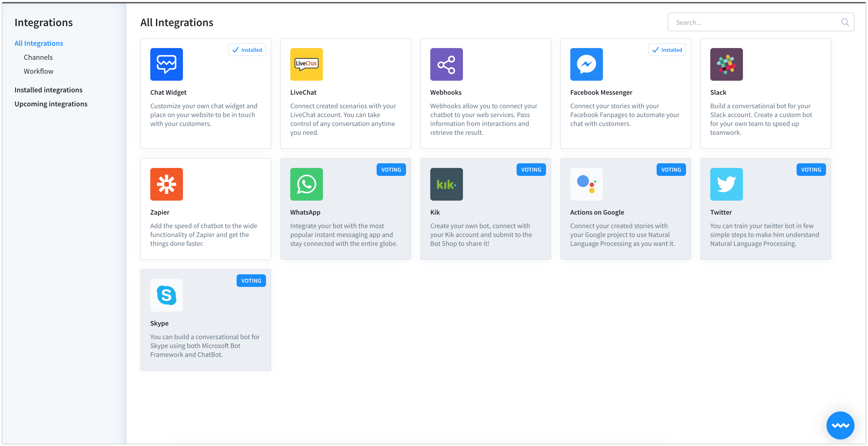Open the Slack title
This screenshot has height=446, width=868.
coord(718,92)
